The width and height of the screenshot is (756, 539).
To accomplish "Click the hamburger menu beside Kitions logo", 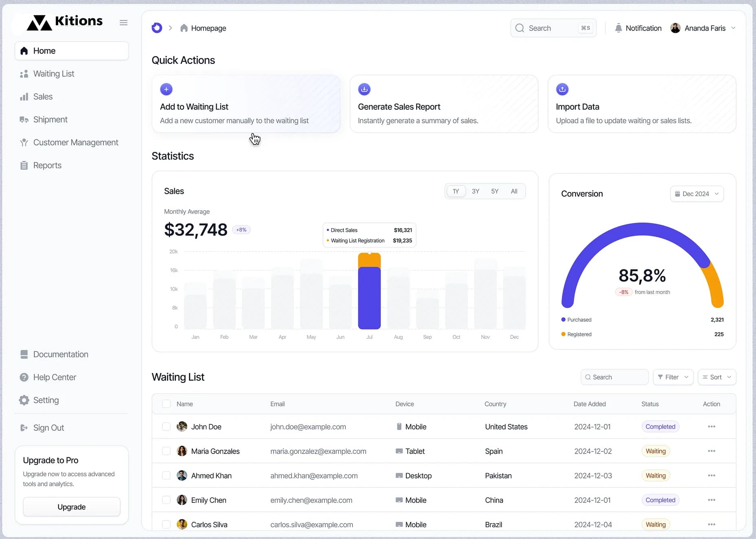I will pos(123,22).
